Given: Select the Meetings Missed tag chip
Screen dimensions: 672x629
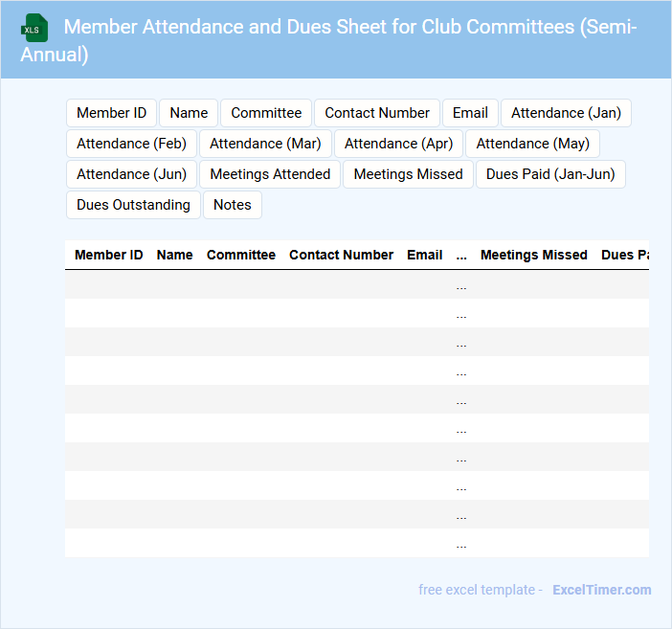Looking at the screenshot, I should tap(408, 174).
